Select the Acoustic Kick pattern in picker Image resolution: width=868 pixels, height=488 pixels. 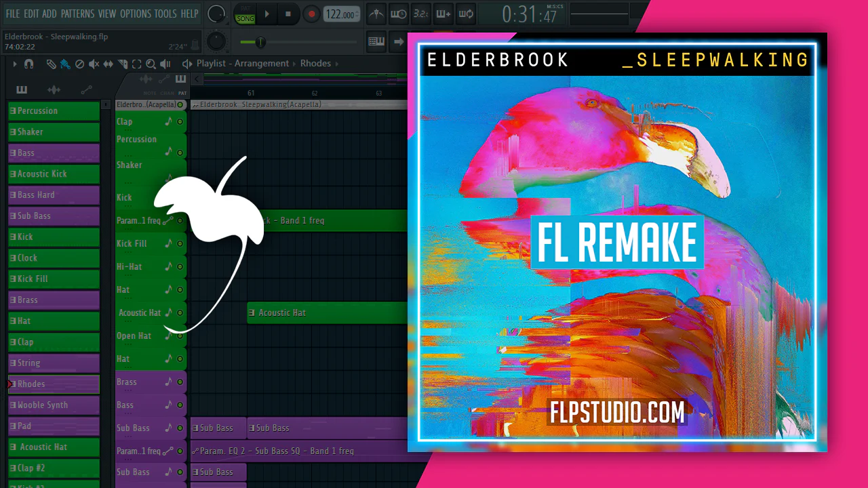[54, 174]
